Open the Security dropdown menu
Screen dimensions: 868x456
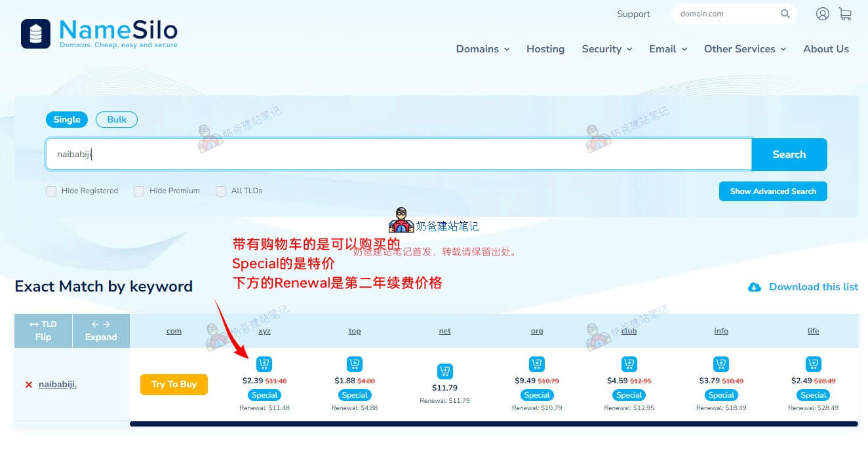(x=606, y=49)
